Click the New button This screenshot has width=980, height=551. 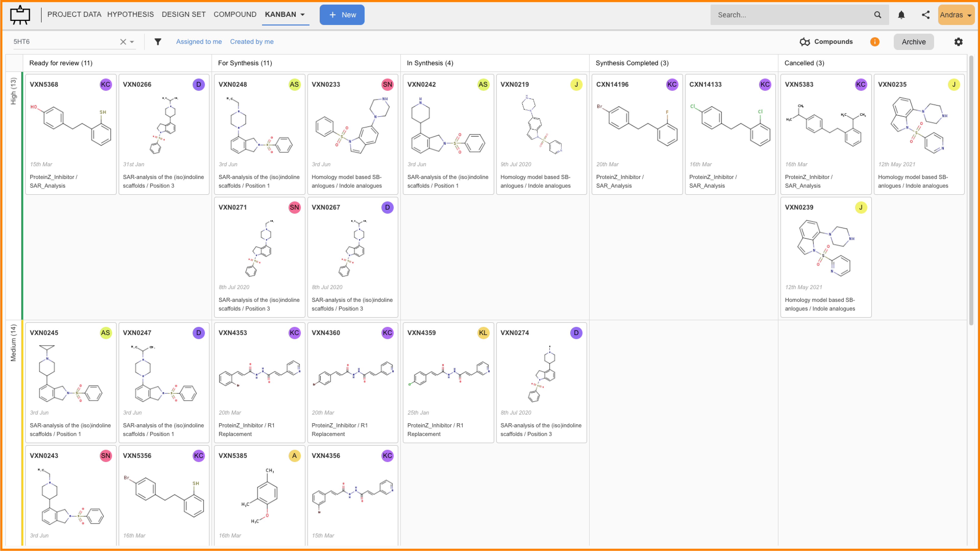(x=342, y=15)
